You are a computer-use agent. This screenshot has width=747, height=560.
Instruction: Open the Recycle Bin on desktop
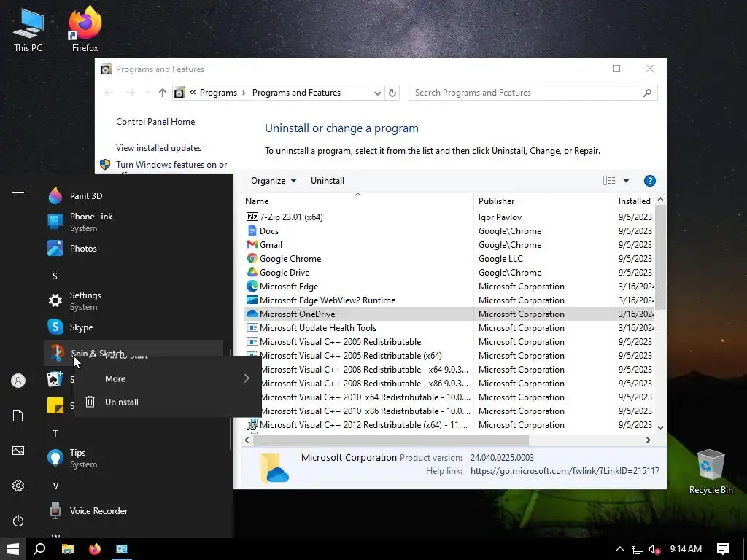click(x=711, y=472)
